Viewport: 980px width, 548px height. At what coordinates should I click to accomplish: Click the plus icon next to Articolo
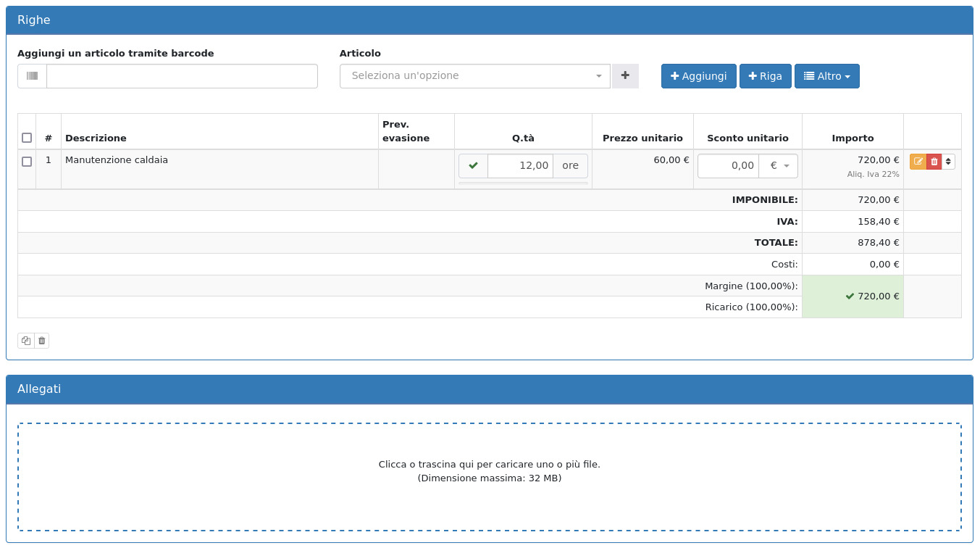(x=625, y=75)
